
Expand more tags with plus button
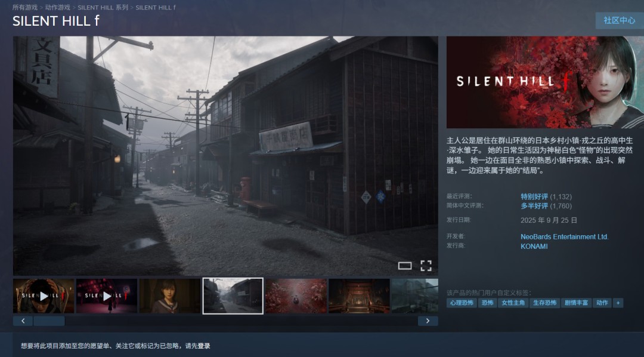coord(618,303)
